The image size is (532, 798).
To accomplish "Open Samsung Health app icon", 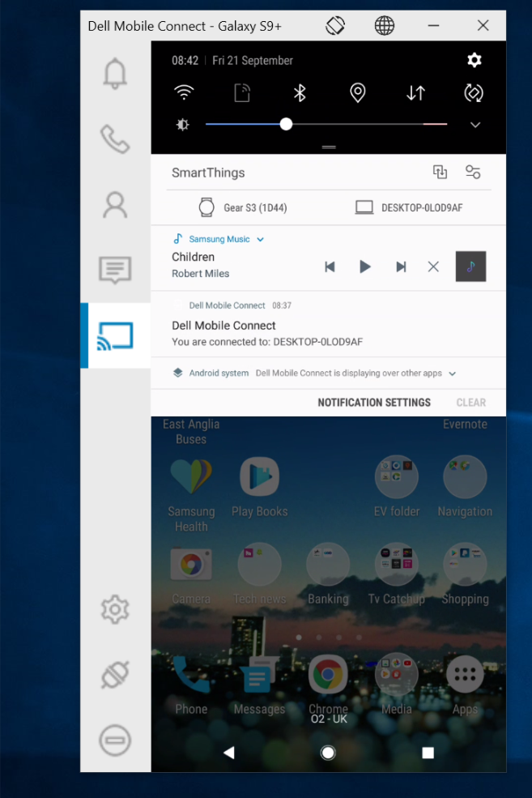I will (x=191, y=477).
